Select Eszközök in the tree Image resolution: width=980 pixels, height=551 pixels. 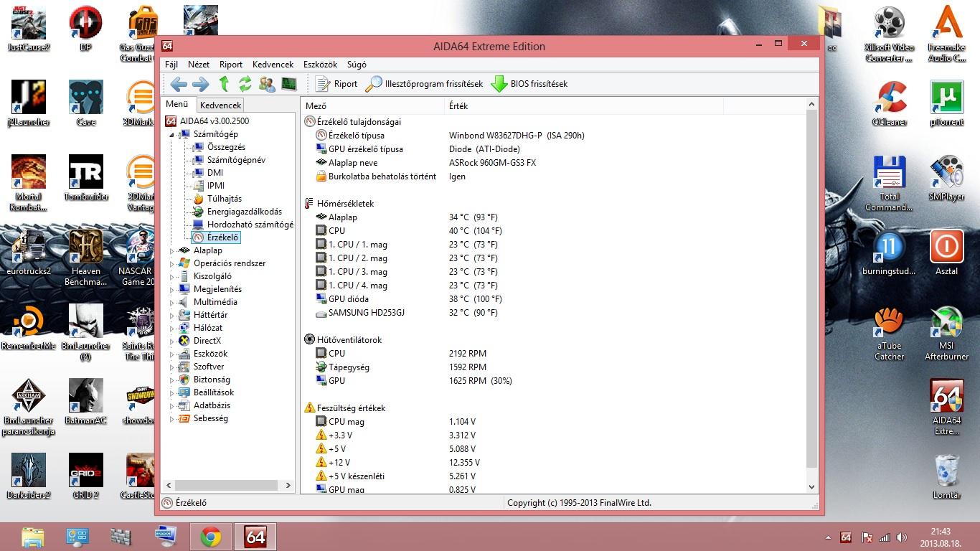(x=210, y=354)
